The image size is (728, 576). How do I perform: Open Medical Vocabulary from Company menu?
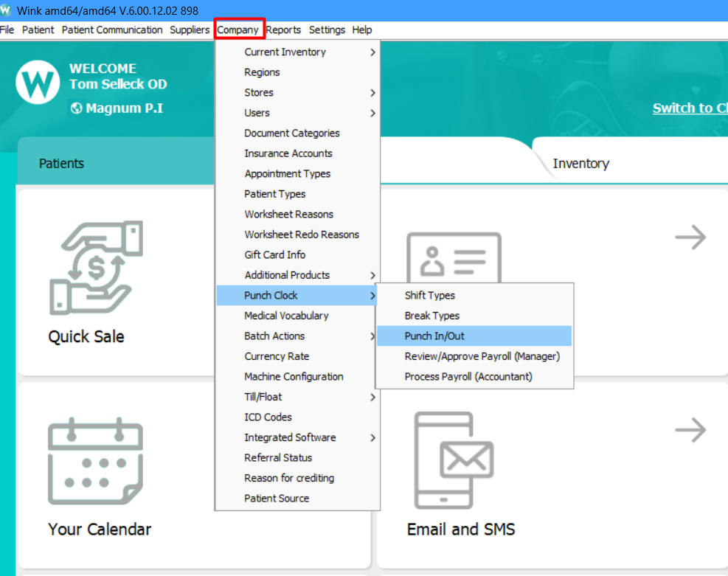click(286, 316)
